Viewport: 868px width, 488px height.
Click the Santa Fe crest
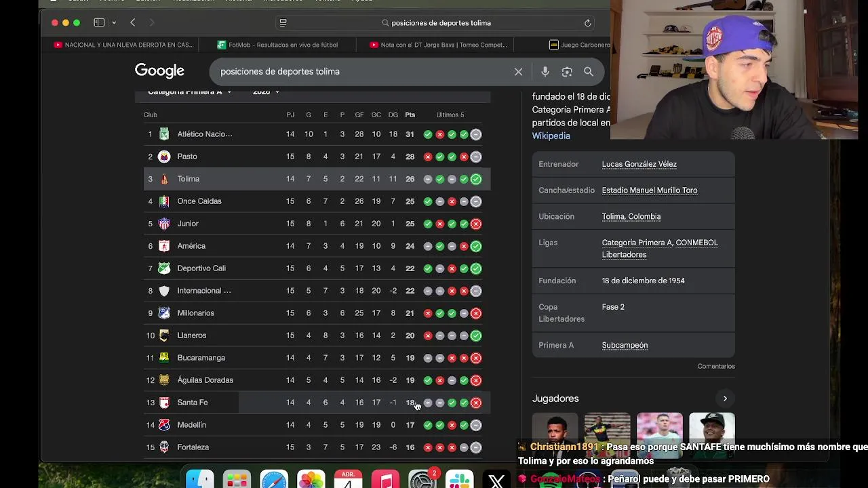(164, 403)
